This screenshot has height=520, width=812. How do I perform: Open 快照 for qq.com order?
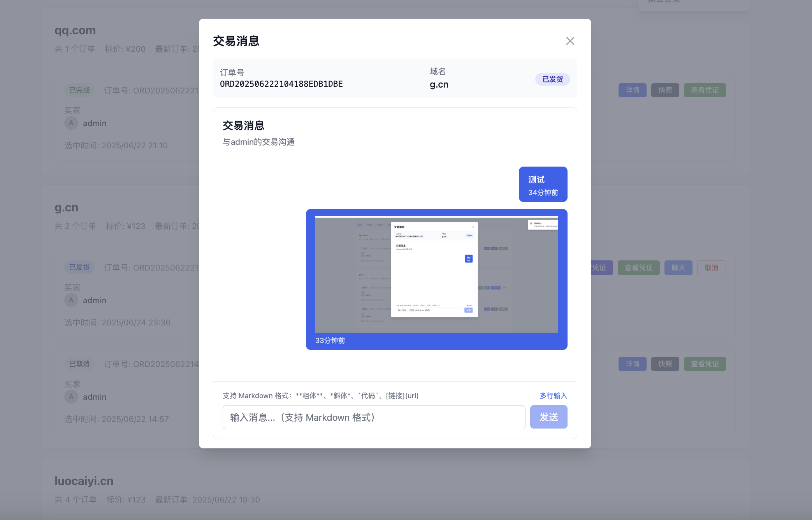point(665,90)
